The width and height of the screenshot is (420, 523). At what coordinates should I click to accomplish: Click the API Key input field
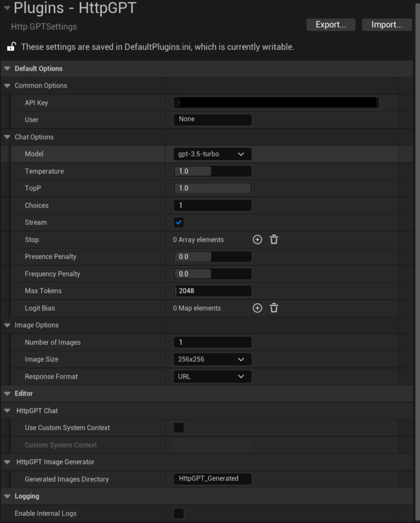(x=276, y=102)
